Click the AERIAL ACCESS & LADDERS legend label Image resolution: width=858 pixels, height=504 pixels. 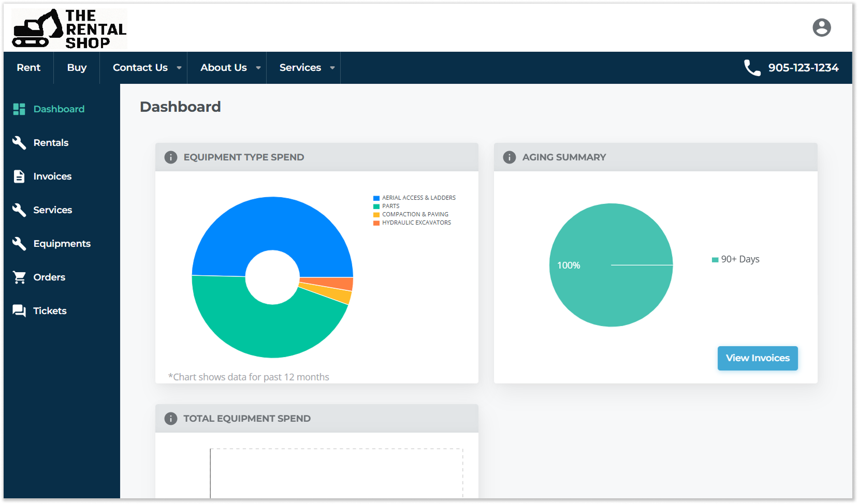pos(419,198)
